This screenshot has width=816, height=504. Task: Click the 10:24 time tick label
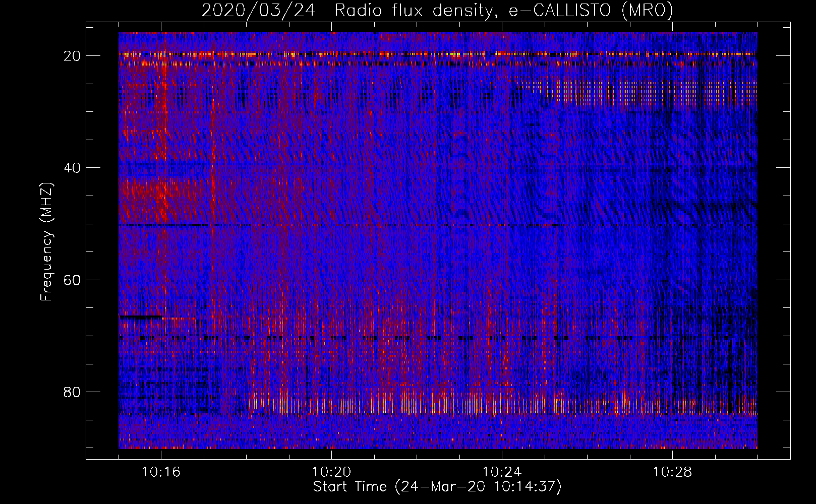(502, 472)
